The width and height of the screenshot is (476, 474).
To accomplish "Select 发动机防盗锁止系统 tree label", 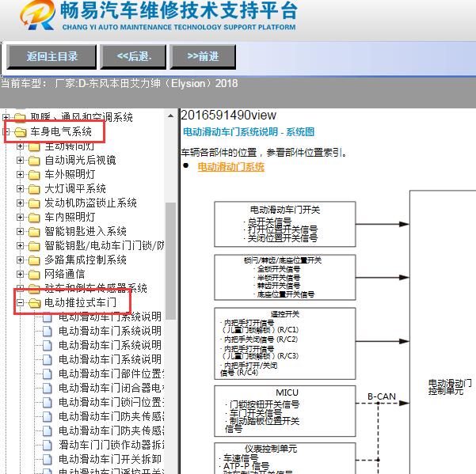I will click(90, 203).
